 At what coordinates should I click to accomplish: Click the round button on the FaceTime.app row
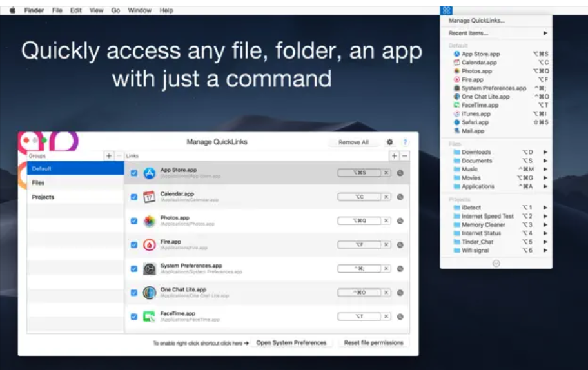point(400,316)
